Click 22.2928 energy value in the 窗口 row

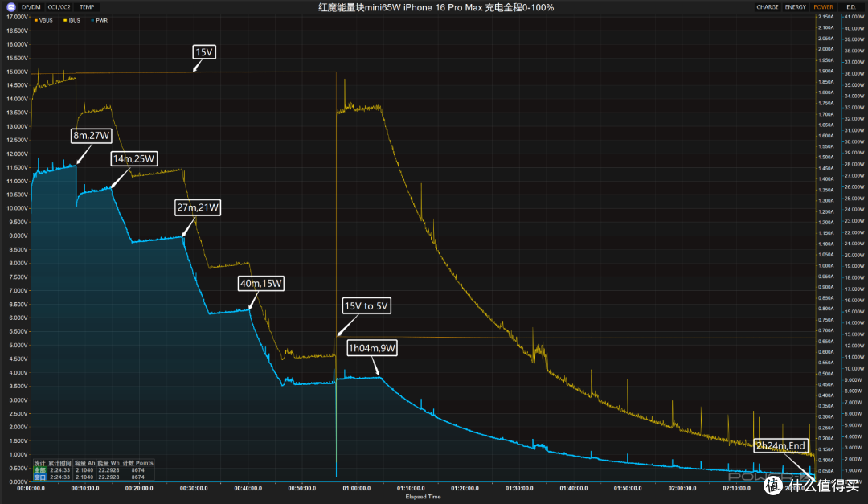[x=108, y=477]
